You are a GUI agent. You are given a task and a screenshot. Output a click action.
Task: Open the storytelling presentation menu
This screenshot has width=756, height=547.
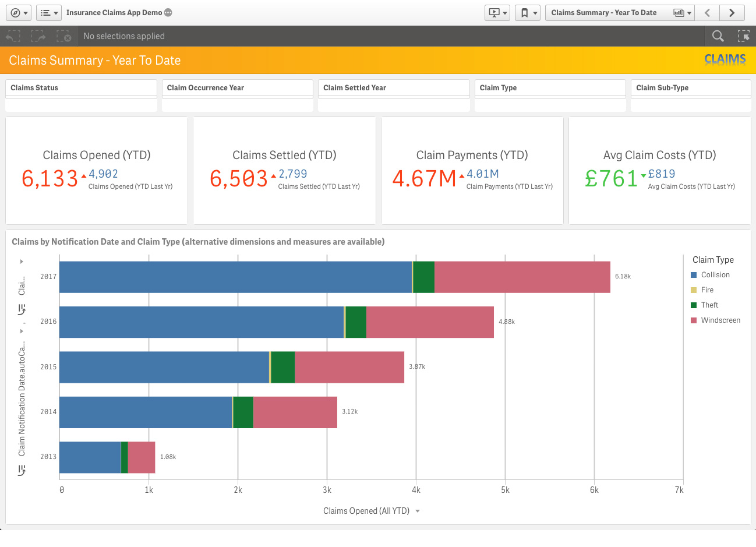coord(497,13)
